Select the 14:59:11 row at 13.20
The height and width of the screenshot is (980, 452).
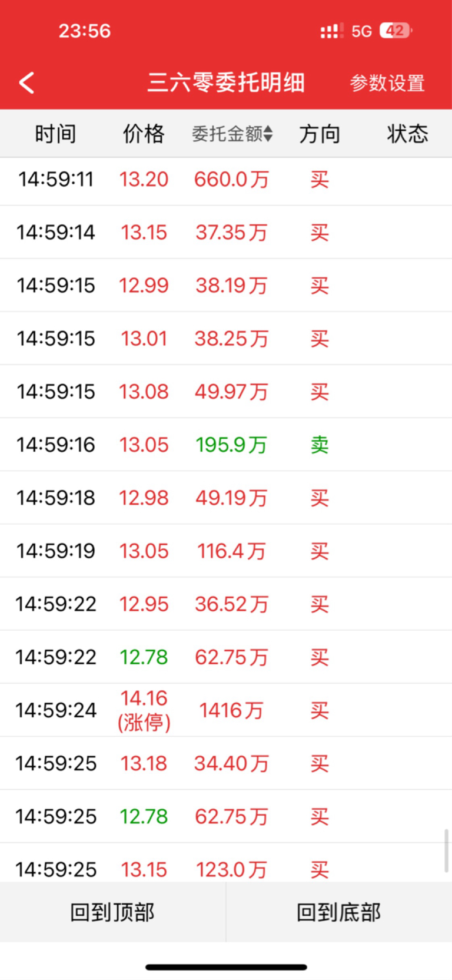tap(226, 180)
